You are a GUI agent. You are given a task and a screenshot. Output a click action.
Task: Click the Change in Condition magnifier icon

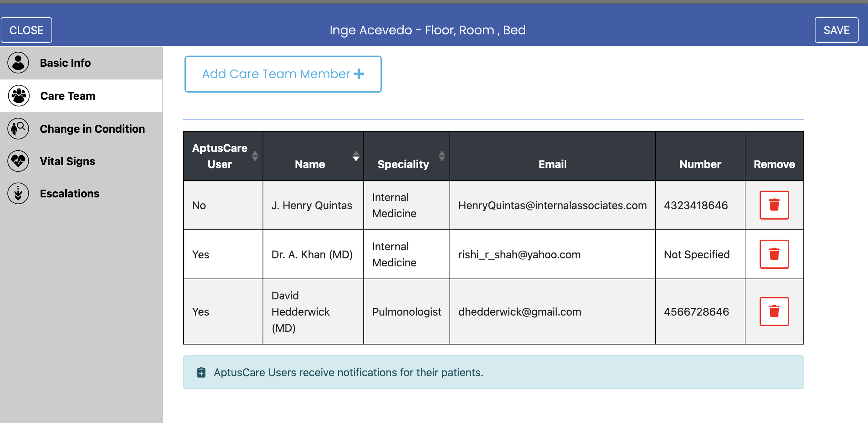click(x=18, y=128)
